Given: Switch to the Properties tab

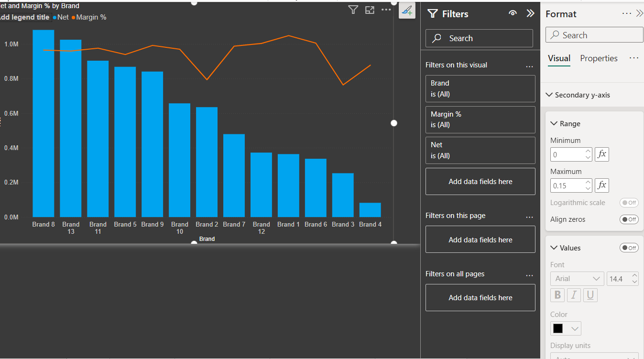Looking at the screenshot, I should tap(599, 58).
